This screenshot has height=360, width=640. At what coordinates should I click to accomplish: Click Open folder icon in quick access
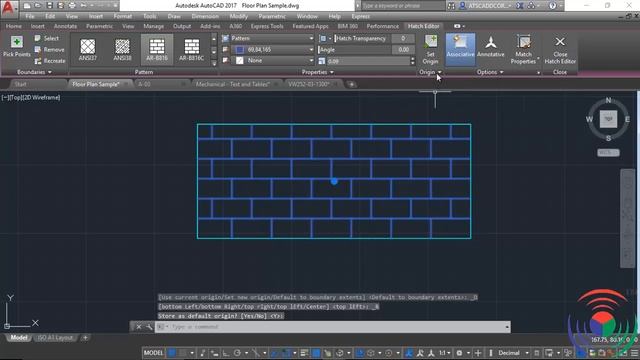click(x=38, y=6)
